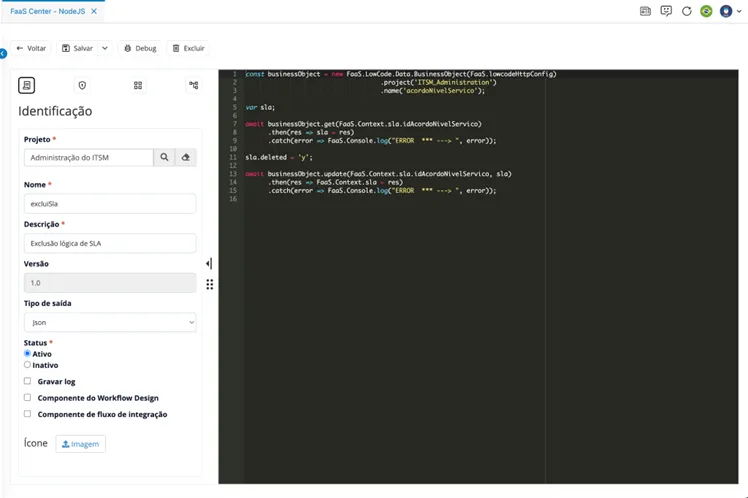
Task: Enable the Gravar log checkbox
Action: pyautogui.click(x=27, y=381)
